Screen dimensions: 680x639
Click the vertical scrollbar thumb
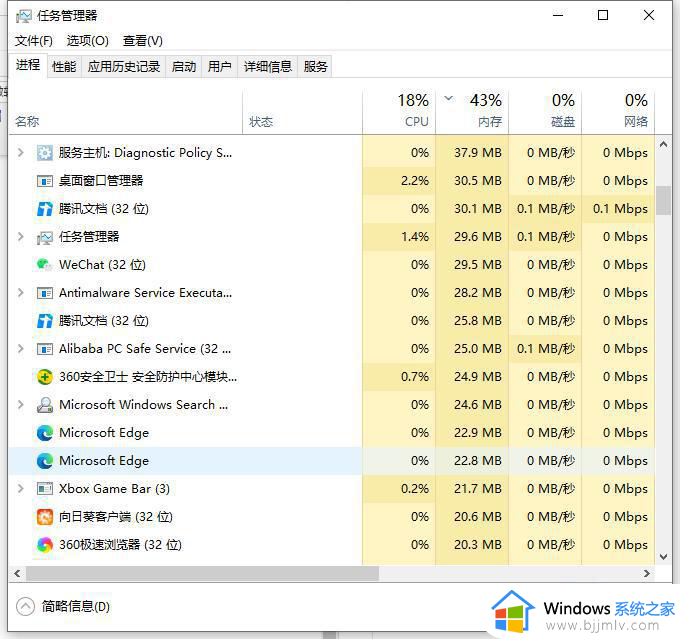[x=663, y=200]
